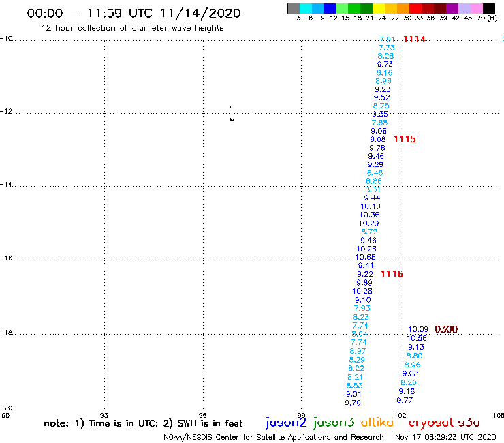Select wave height value 9.29
The image size is (504, 443).
(375, 165)
